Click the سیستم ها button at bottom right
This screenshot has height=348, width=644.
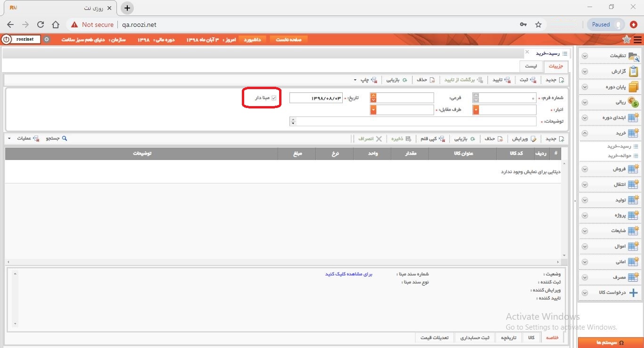tap(611, 343)
